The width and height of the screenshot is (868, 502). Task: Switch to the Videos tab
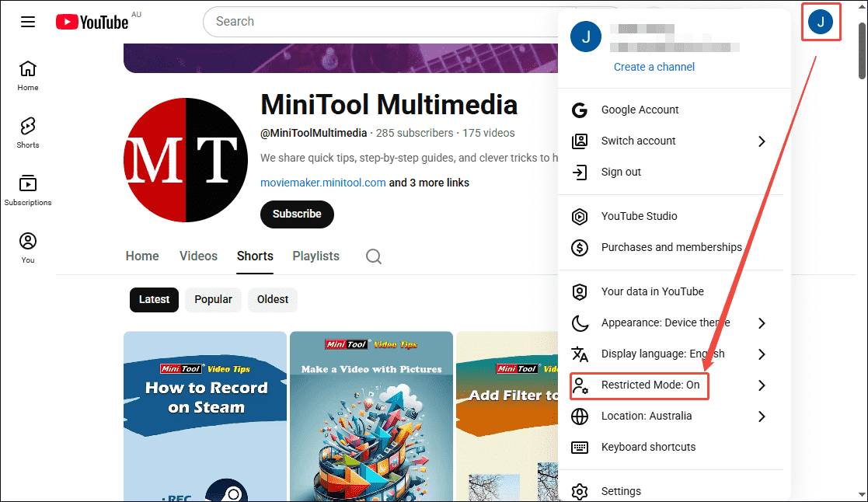point(198,256)
